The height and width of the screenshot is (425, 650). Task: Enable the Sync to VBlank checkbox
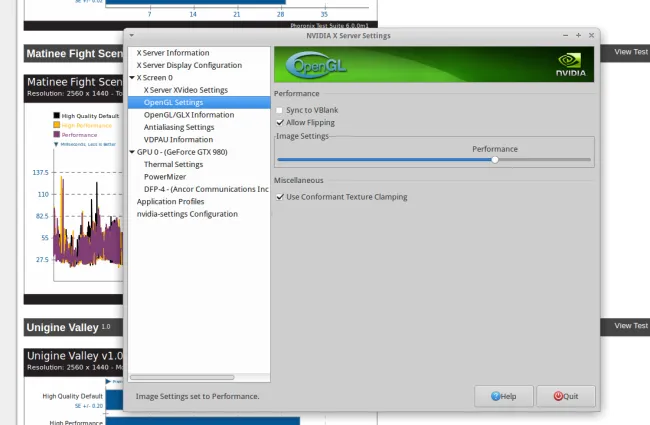(280, 109)
